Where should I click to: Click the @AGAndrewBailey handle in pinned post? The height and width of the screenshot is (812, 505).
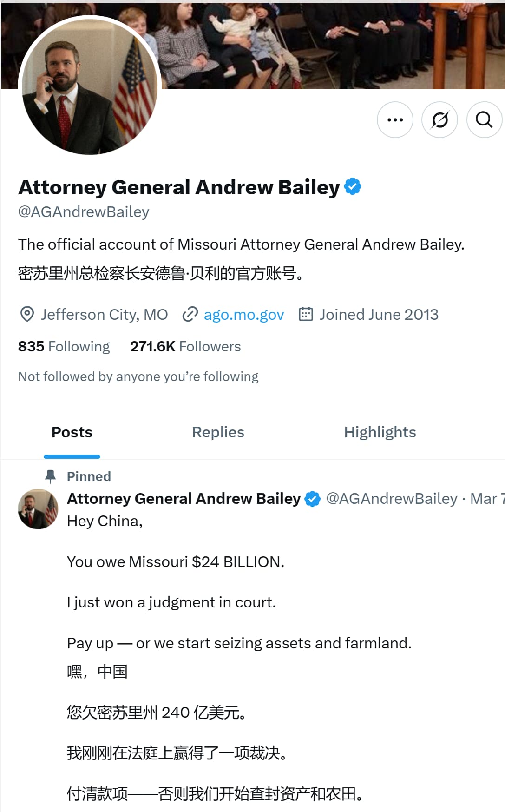392,499
